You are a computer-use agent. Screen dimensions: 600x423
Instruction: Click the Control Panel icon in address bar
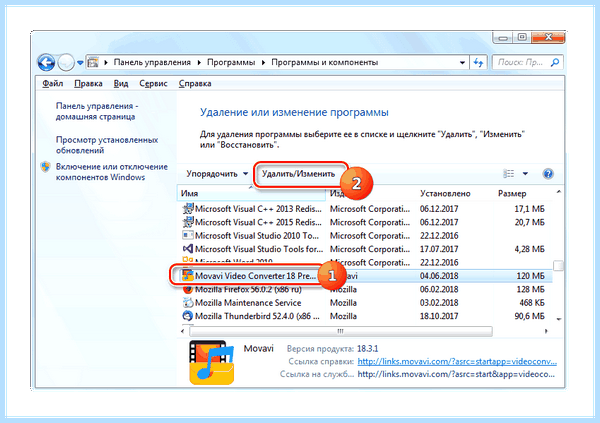tap(93, 62)
